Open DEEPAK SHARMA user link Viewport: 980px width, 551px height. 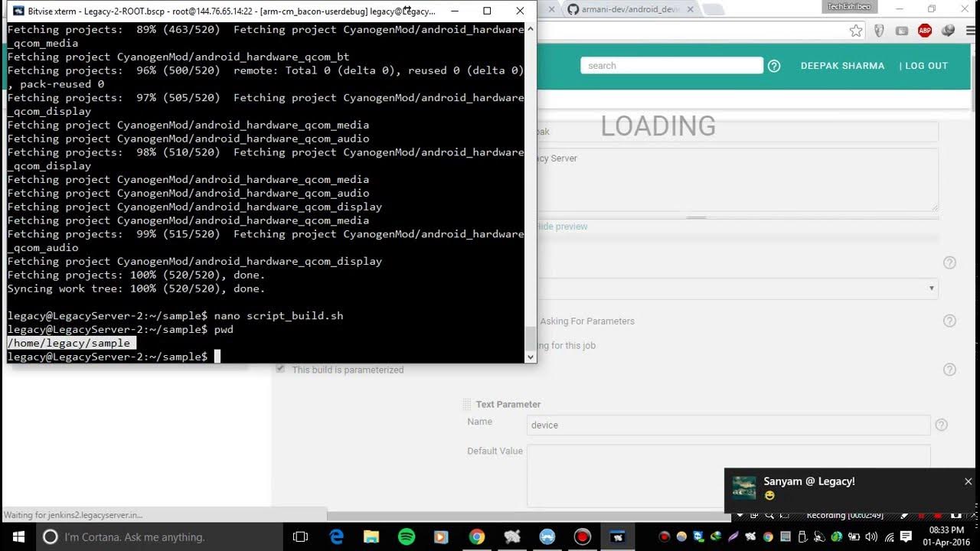[x=842, y=66]
